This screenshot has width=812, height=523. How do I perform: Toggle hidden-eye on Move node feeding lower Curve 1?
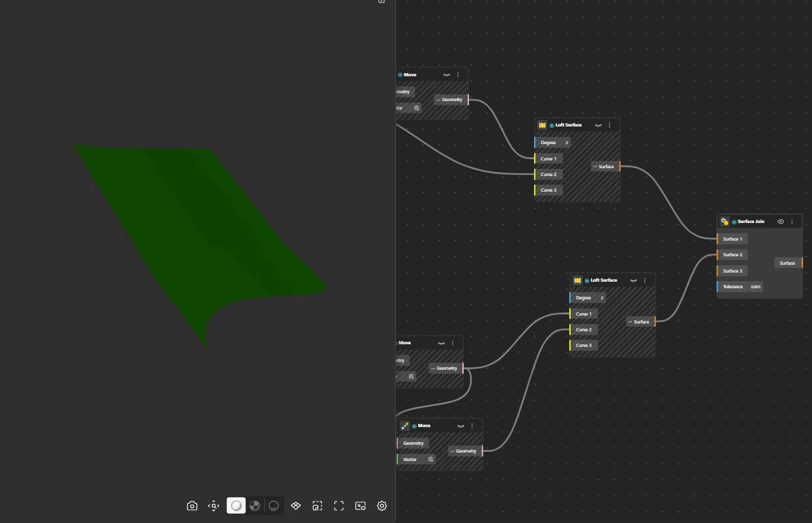[442, 343]
